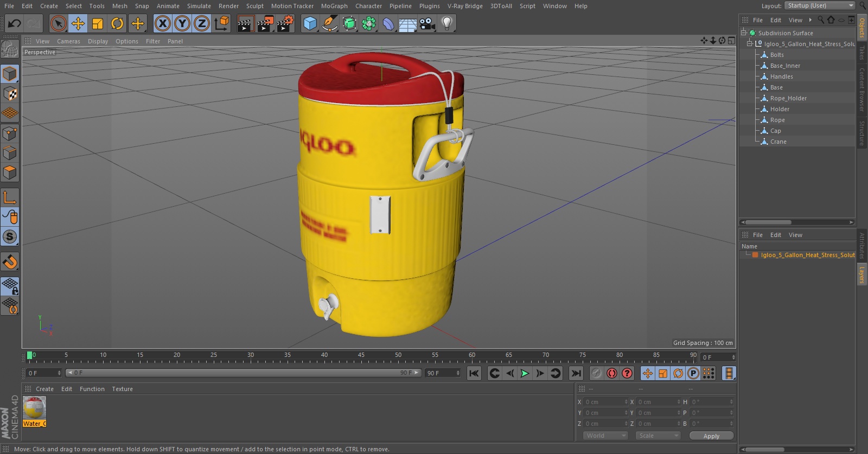Add a Camera object
This screenshot has height=454, width=868.
point(427,23)
